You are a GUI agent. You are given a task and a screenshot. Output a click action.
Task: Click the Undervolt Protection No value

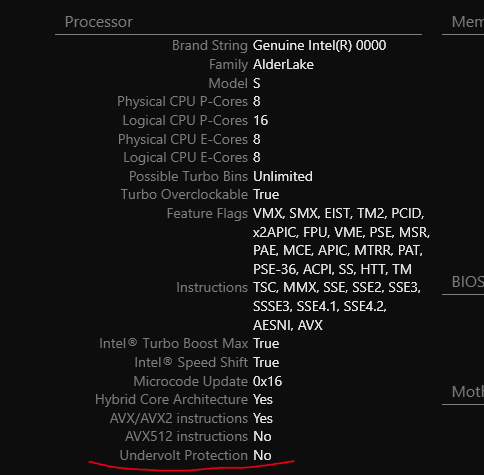(x=262, y=455)
